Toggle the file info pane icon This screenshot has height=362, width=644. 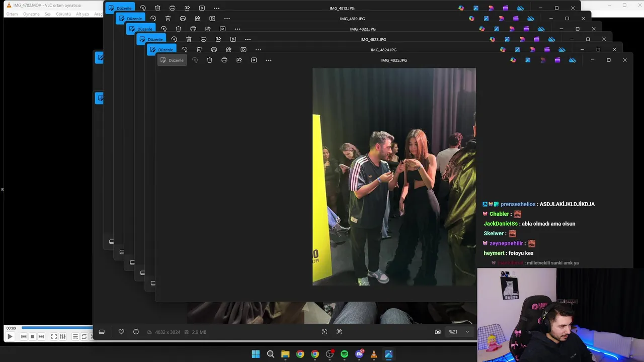click(136, 332)
